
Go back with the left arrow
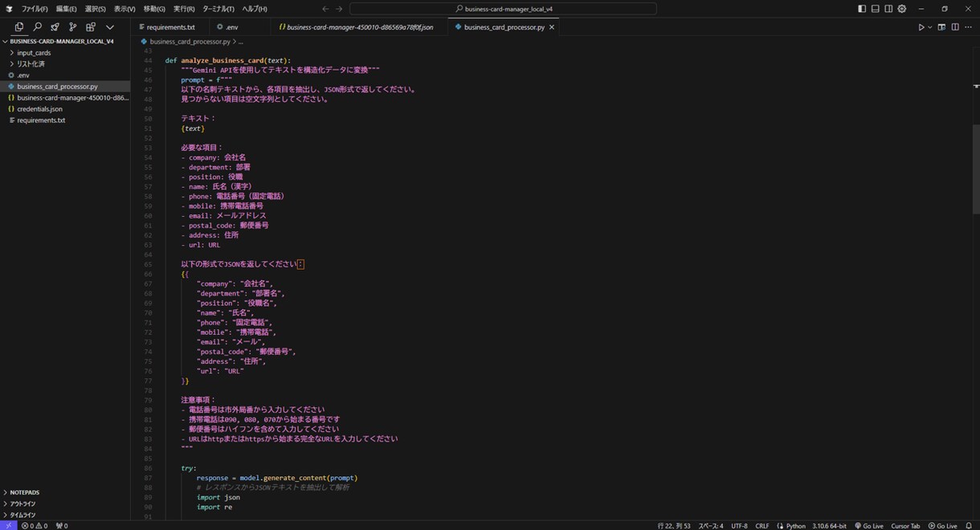325,9
